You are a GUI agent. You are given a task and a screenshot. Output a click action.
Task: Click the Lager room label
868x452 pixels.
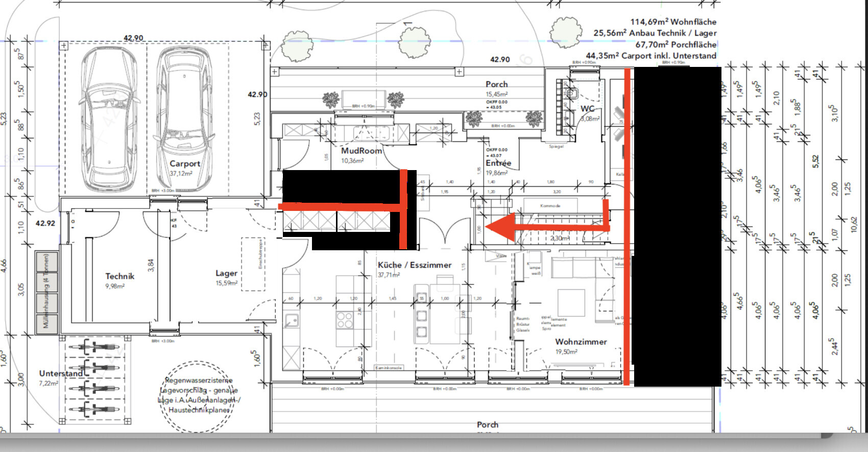click(x=226, y=273)
